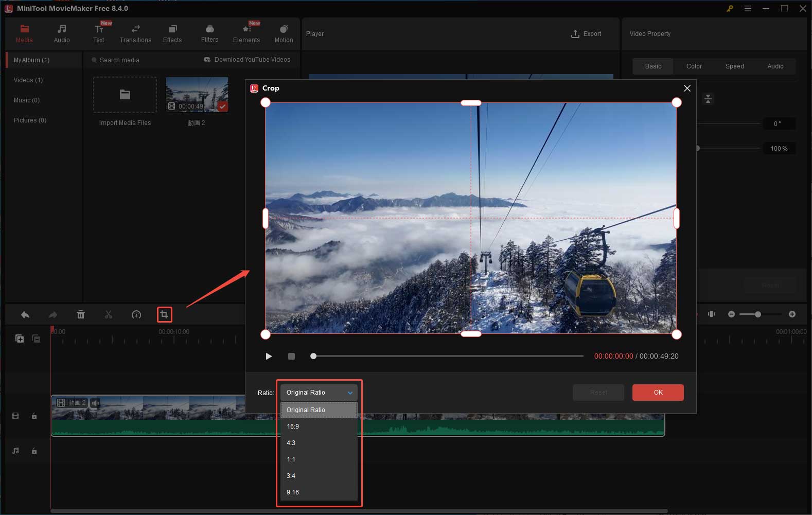Viewport: 812px width, 515px height.
Task: Switch to Basic property tab
Action: tap(653, 66)
